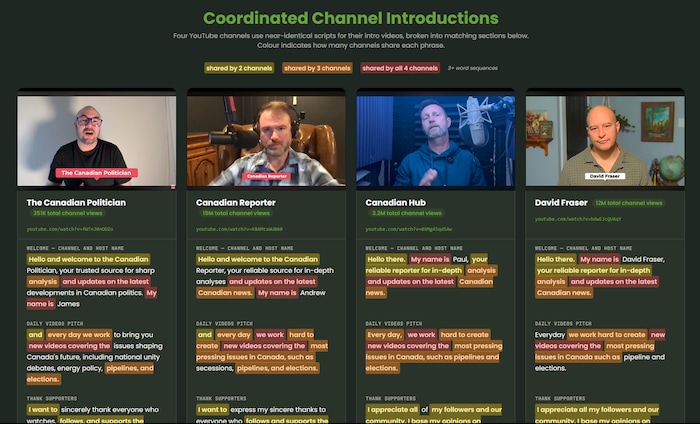Open the David Fraser youtube.com link
This screenshot has width=700, height=424.
578,219
